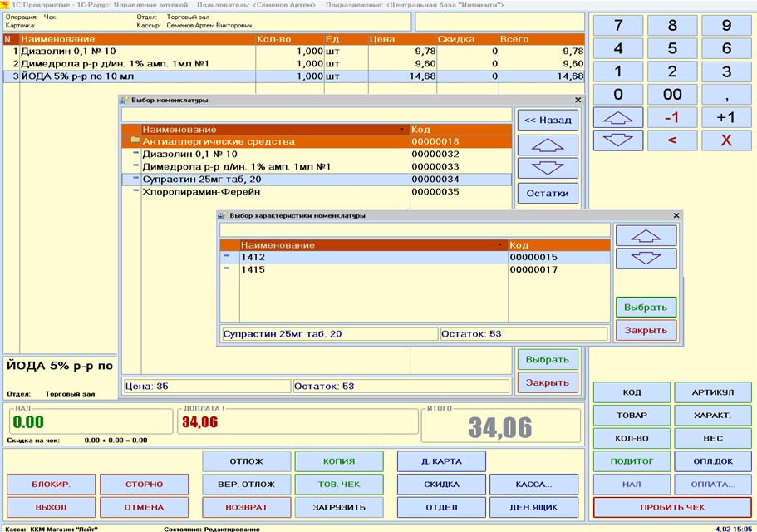This screenshot has width=757, height=532.
Task: Increase quantity with the +1 key
Action: click(x=725, y=117)
